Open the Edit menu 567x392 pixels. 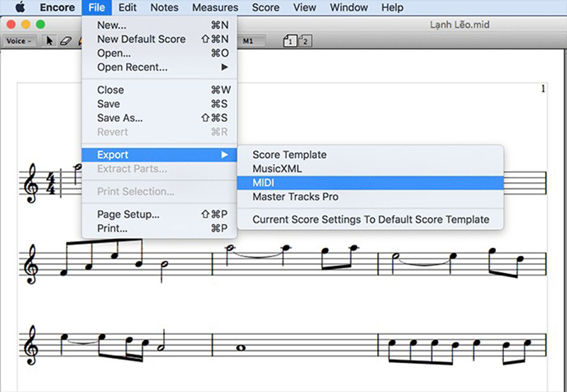[x=128, y=7]
